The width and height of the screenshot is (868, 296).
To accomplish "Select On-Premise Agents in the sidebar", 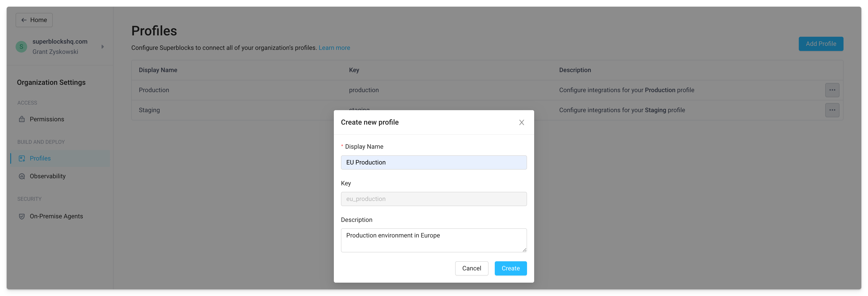I will point(56,216).
